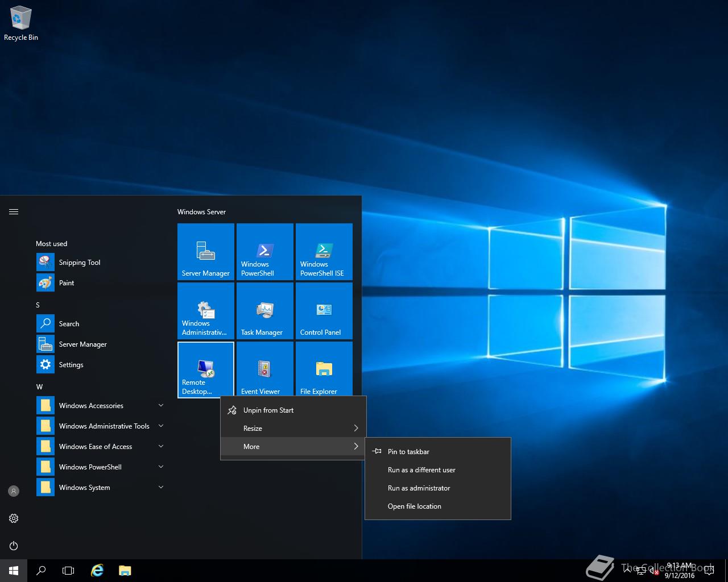The image size is (728, 582).
Task: Launch the Windows PowerShell tile
Action: point(265,252)
